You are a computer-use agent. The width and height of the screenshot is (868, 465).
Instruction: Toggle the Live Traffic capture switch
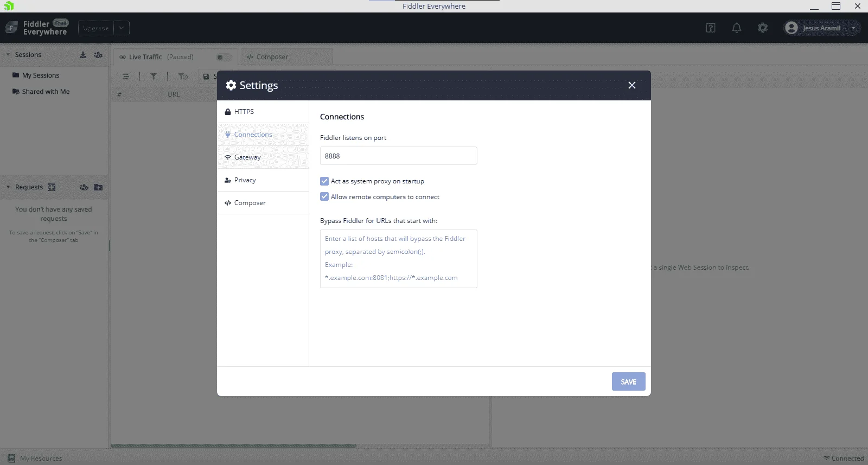(x=224, y=57)
